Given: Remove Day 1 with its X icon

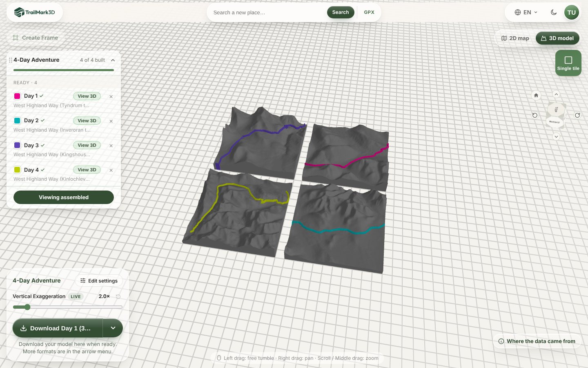Looking at the screenshot, I should tap(111, 97).
